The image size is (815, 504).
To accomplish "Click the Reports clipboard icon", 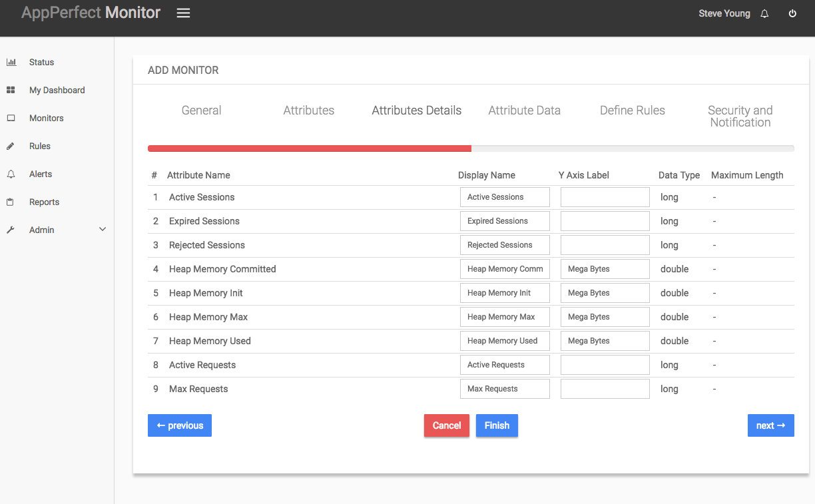I will (x=11, y=202).
